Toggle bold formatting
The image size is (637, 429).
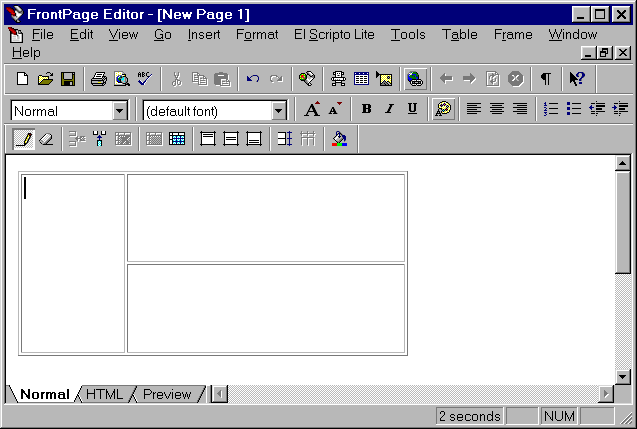[x=366, y=109]
